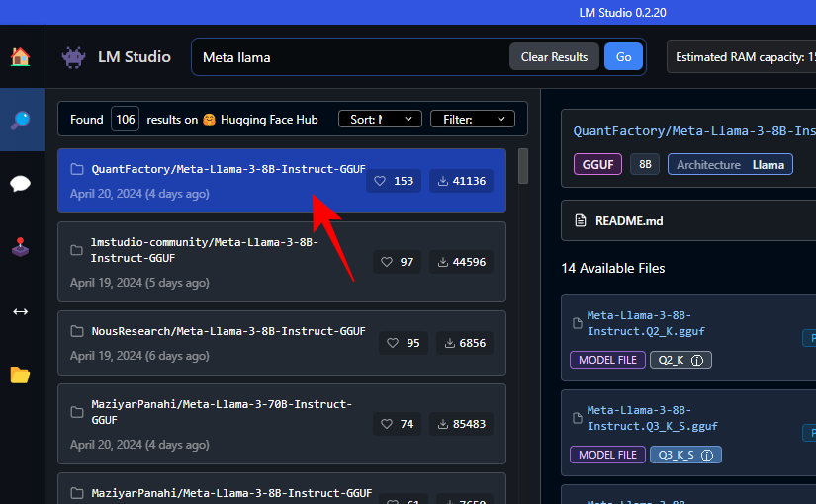Open the Playground joystick icon
The width and height of the screenshot is (816, 504).
click(x=21, y=247)
